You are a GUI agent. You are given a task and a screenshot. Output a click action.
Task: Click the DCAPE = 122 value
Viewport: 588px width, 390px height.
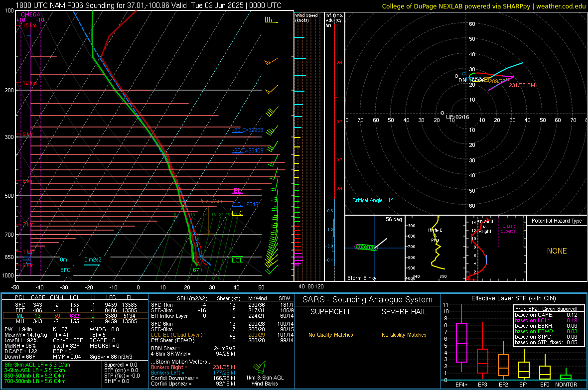click(20, 351)
